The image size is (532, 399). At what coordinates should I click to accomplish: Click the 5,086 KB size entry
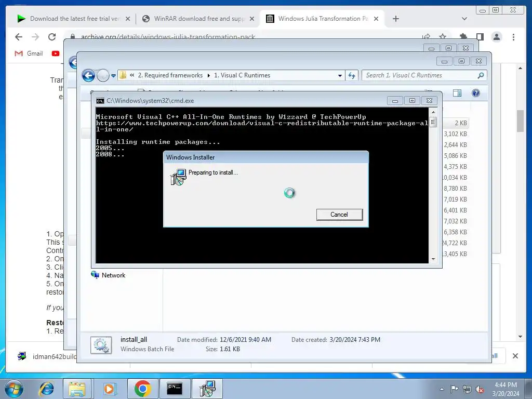click(x=455, y=156)
